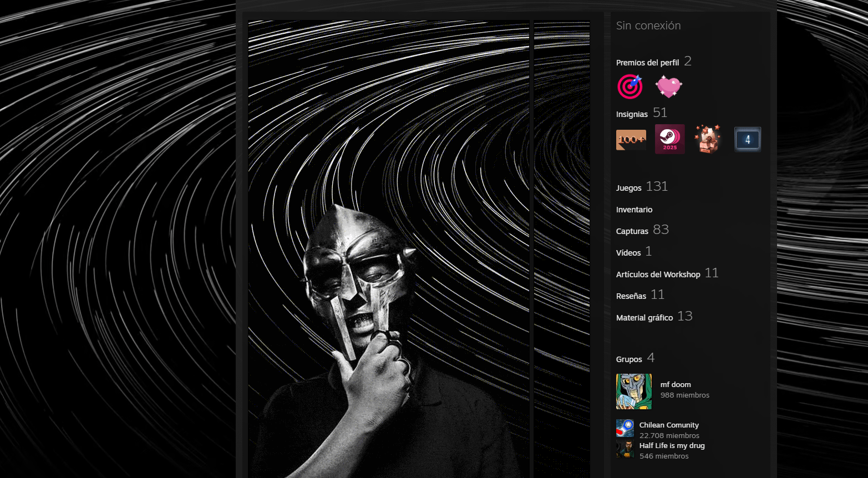Click the dartboard target profile award icon
Viewport: 868px width, 478px height.
pyautogui.click(x=630, y=87)
